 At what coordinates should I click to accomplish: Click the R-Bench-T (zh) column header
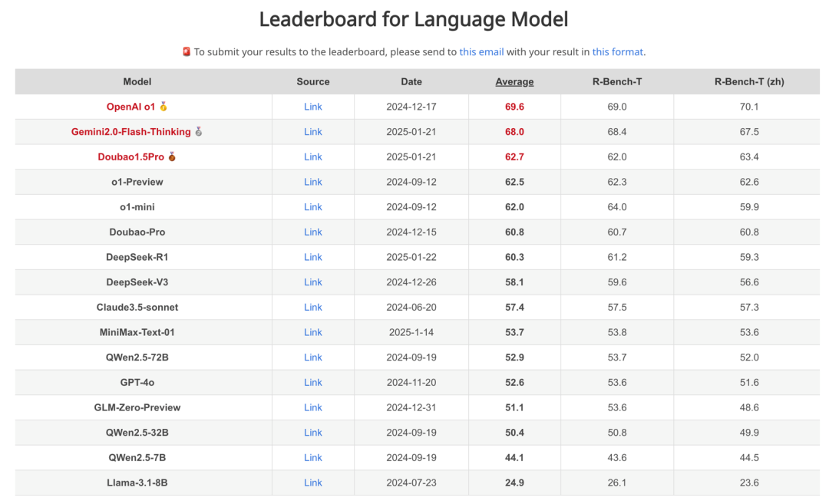[x=749, y=82]
